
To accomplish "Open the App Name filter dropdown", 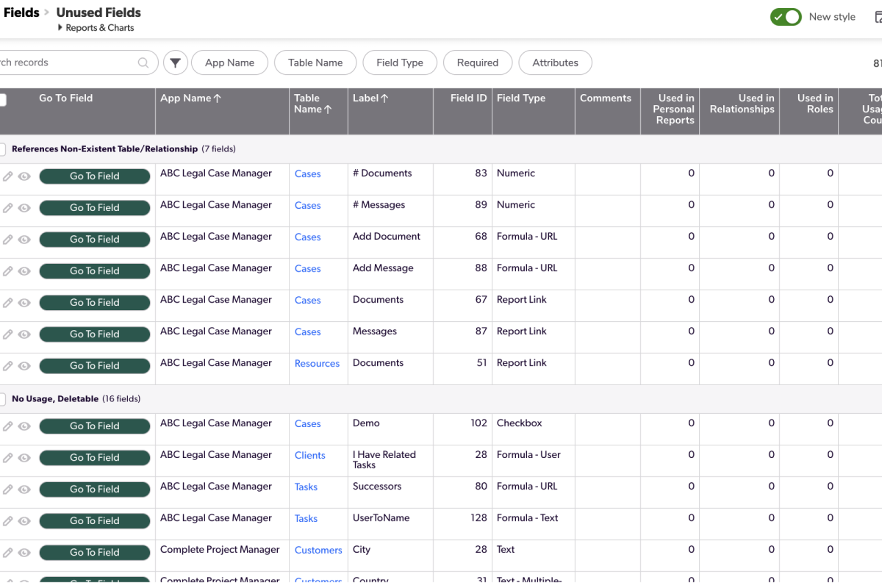I will point(229,62).
